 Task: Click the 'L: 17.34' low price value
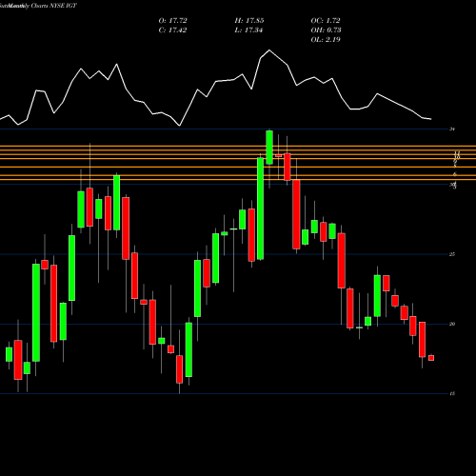[248, 30]
